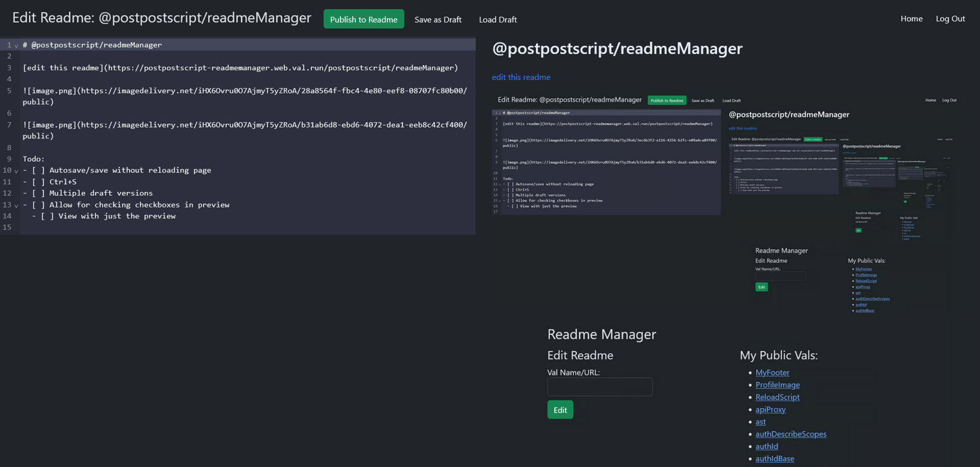Collapse the fold arrow on line 10
The height and width of the screenshot is (467, 980).
[16, 171]
